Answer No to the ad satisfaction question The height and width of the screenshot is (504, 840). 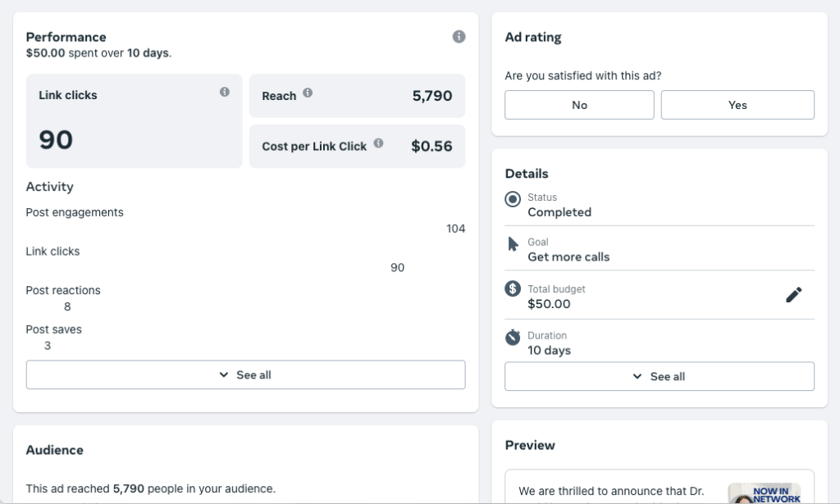tap(579, 105)
